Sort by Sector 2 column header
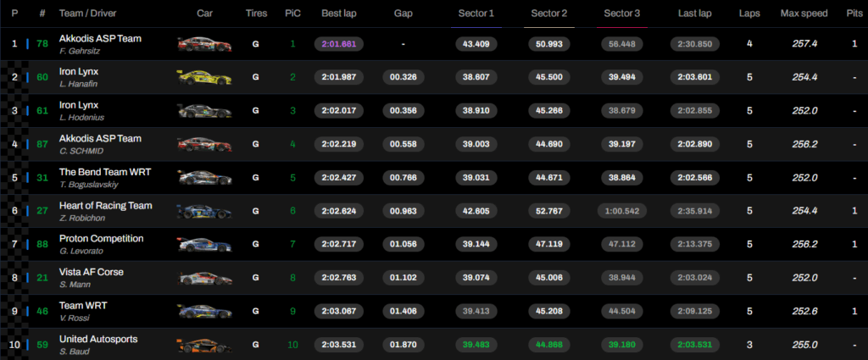The width and height of the screenshot is (868, 360). click(549, 14)
